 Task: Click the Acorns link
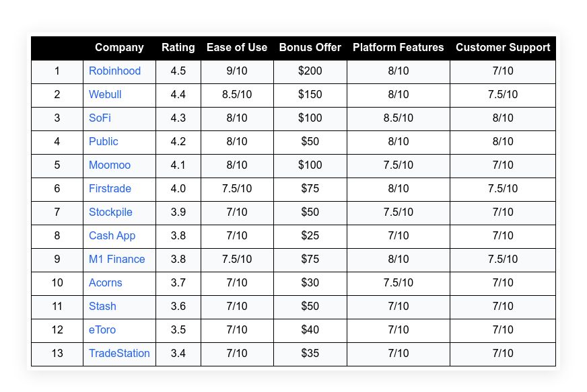coord(106,283)
